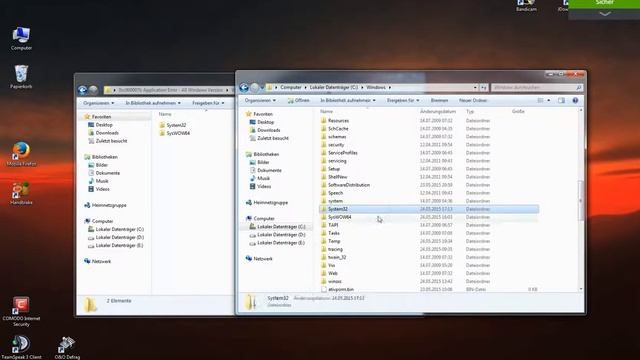Select the Temp folder row
Image resolution: width=640 pixels, height=360 pixels.
pyautogui.click(x=429, y=241)
